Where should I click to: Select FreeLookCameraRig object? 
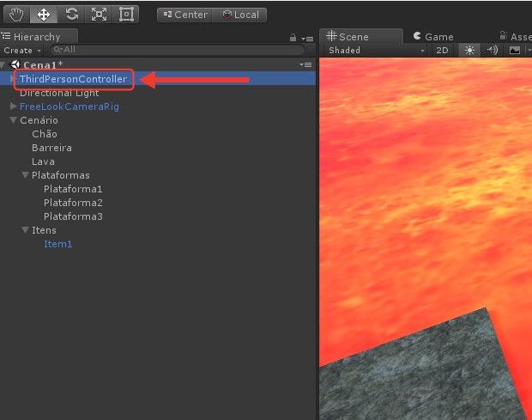[x=70, y=107]
